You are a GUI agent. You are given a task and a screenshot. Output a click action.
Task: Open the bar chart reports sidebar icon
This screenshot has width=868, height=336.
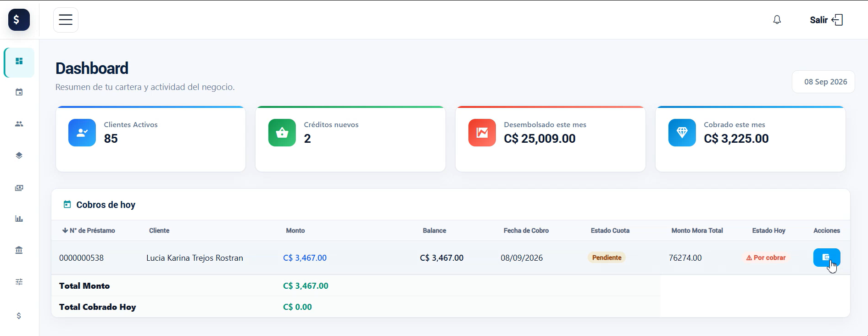pyautogui.click(x=19, y=218)
